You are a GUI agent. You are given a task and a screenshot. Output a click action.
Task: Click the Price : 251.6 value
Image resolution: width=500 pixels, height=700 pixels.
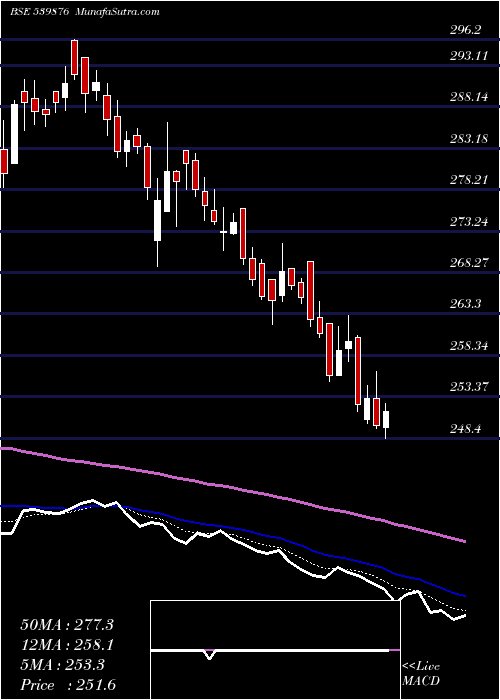68,685
